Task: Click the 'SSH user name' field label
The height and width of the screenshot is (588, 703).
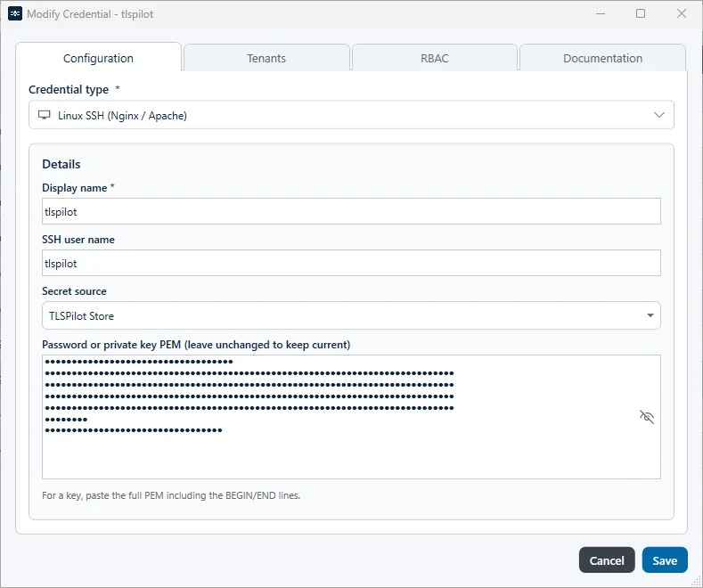Action: [x=78, y=240]
